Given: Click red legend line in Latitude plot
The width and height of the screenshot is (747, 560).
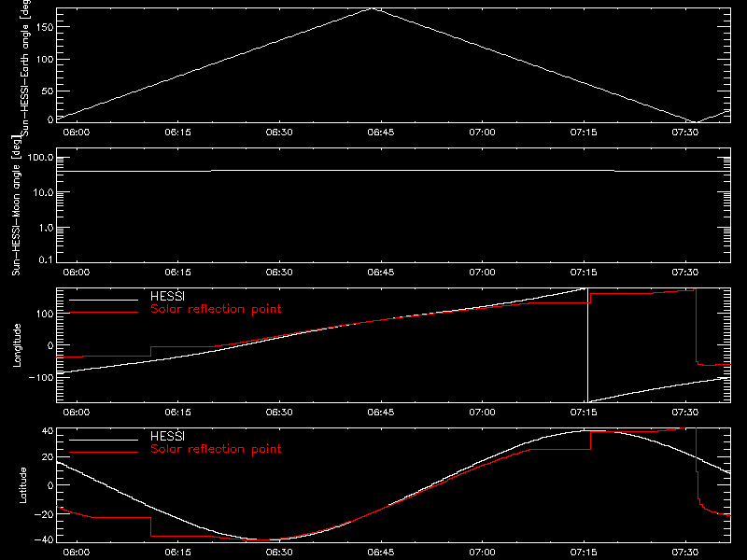Looking at the screenshot, I should click(x=104, y=452).
